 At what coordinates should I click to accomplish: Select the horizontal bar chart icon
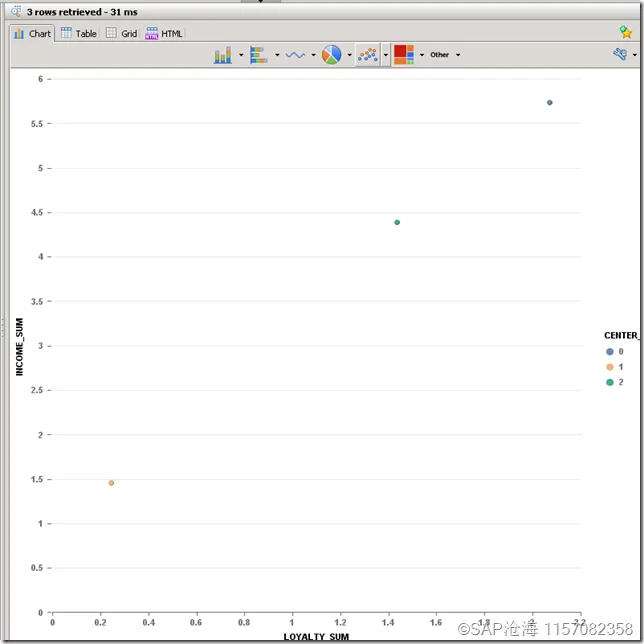coord(259,55)
